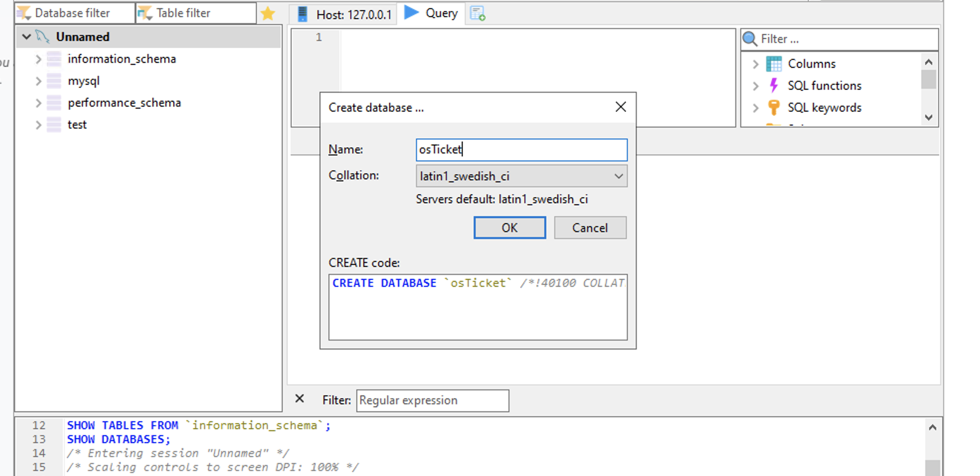Cancel the Create database dialog
The width and height of the screenshot is (980, 476).
[x=589, y=228]
